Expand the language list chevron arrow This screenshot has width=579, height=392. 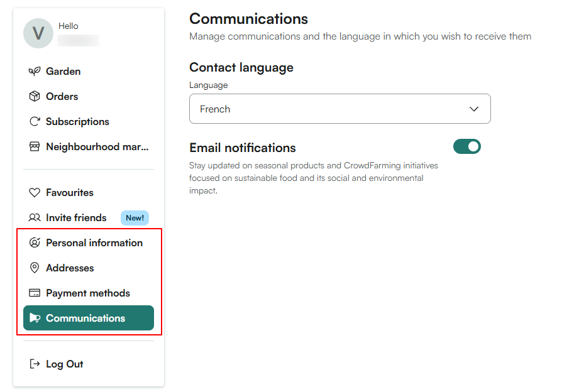point(474,109)
